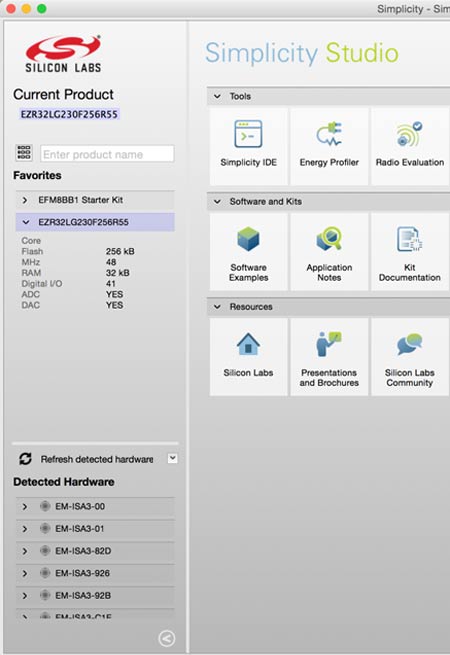
Task: Launch the Simplicity IDE tool
Action: tap(249, 146)
